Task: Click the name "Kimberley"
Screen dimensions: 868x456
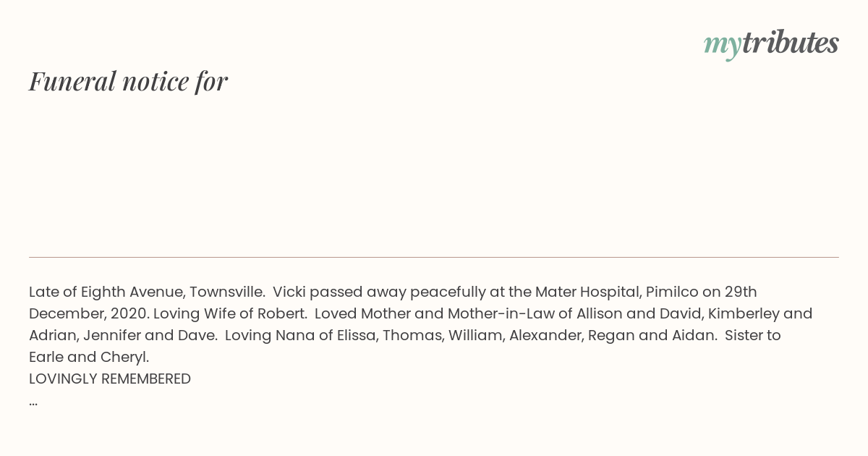Action: (745, 313)
